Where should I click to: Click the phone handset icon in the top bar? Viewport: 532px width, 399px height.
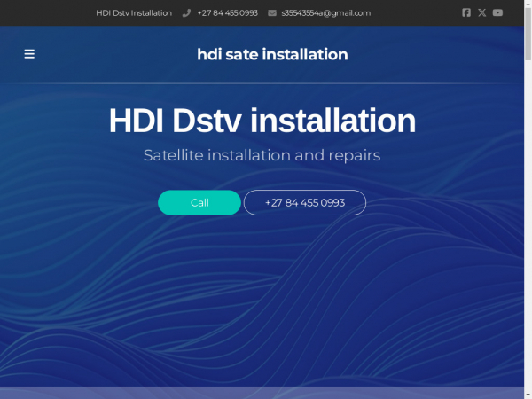coord(186,13)
